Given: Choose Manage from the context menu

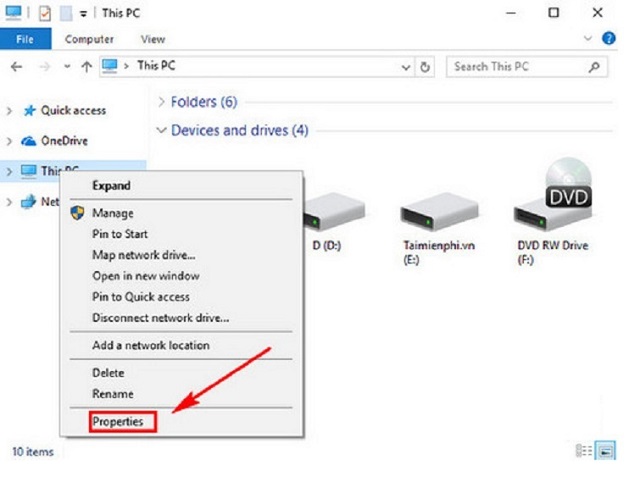Looking at the screenshot, I should [181, 213].
